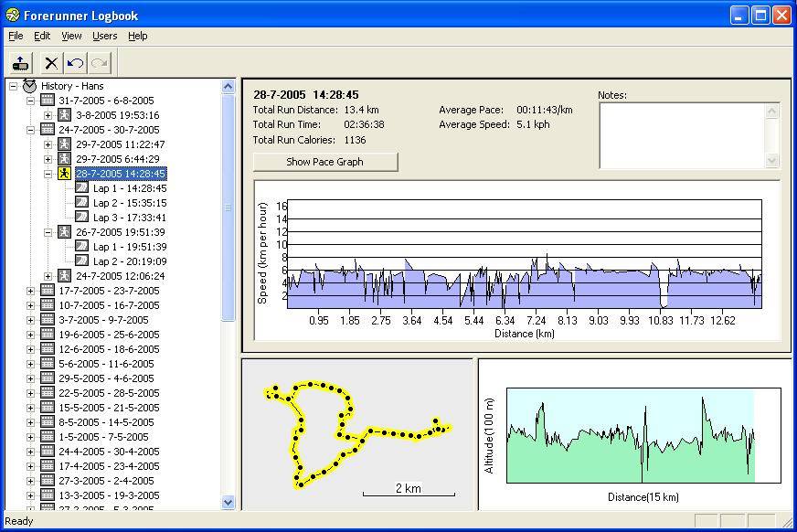Click the stopwatch icon beside History - Hans
This screenshot has width=797, height=532.
click(29, 86)
